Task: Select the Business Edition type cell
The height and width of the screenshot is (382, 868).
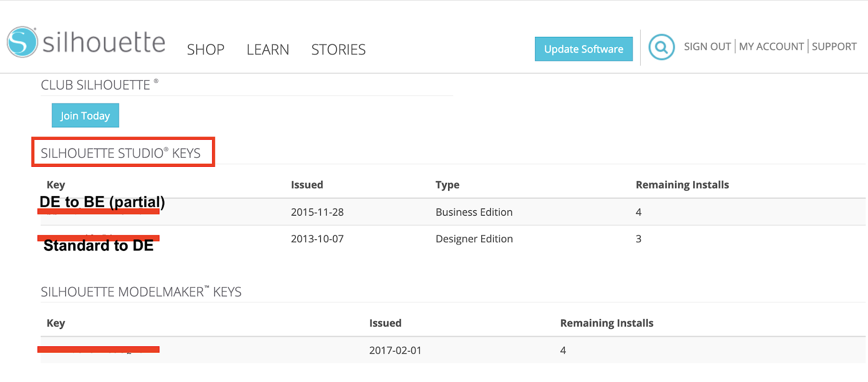Action: pos(474,212)
